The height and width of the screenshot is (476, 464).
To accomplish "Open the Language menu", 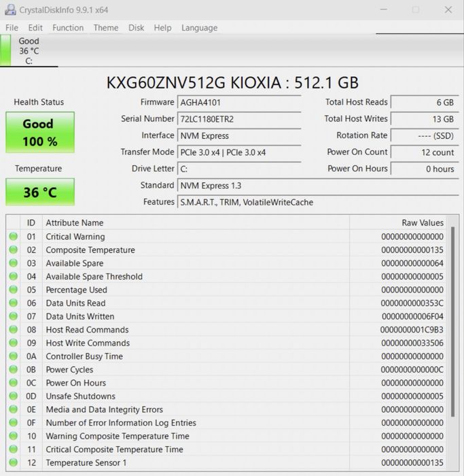I will (x=199, y=28).
